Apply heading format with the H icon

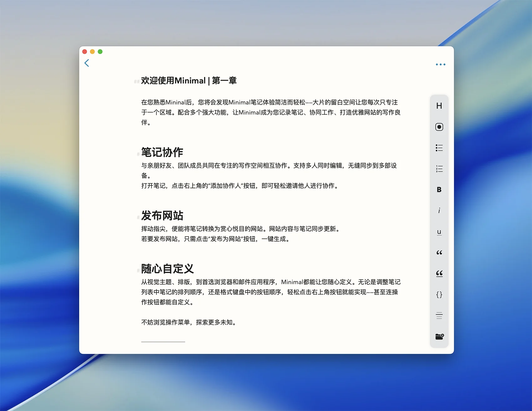coord(439,106)
